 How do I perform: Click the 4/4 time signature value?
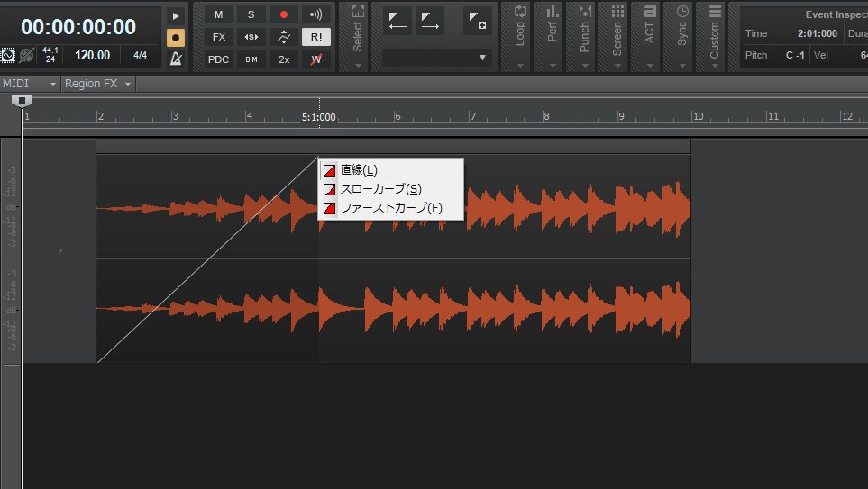click(140, 55)
